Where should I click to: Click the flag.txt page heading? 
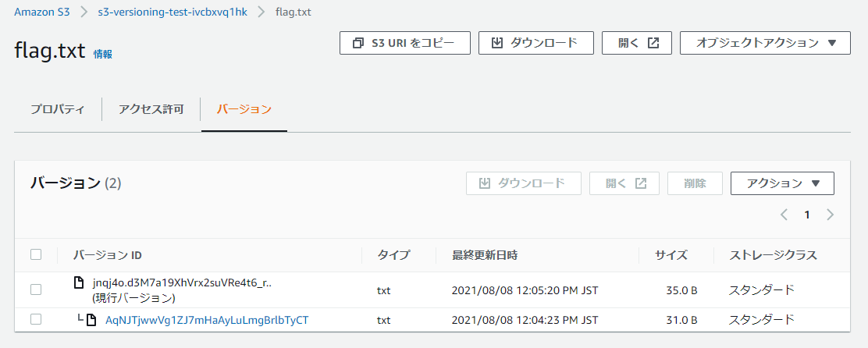(49, 51)
